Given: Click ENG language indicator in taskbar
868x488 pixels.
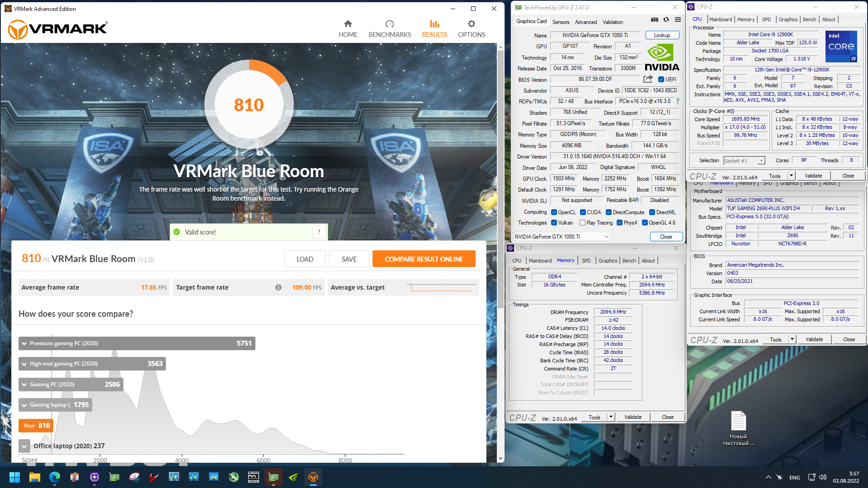Looking at the screenshot, I should pos(794,478).
